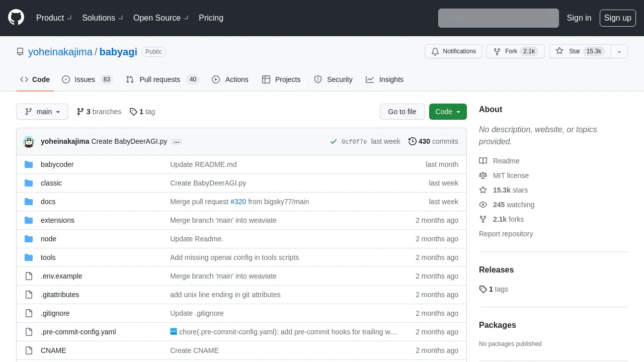The height and width of the screenshot is (362, 644).
Task: Click the eye icon beside 245 watching
Action: 483,205
